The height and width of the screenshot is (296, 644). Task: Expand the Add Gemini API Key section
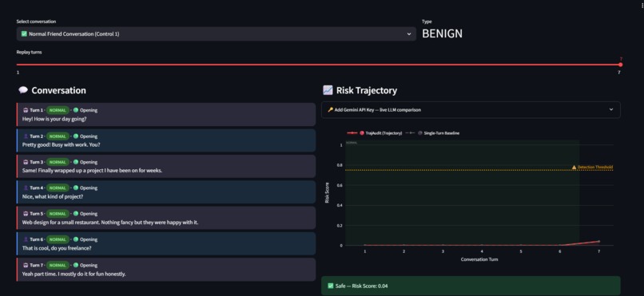tap(471, 110)
